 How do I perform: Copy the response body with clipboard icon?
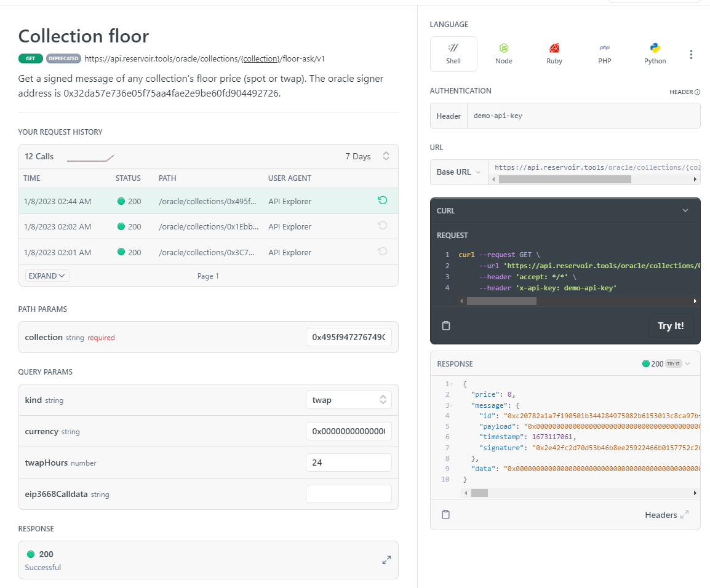[445, 515]
